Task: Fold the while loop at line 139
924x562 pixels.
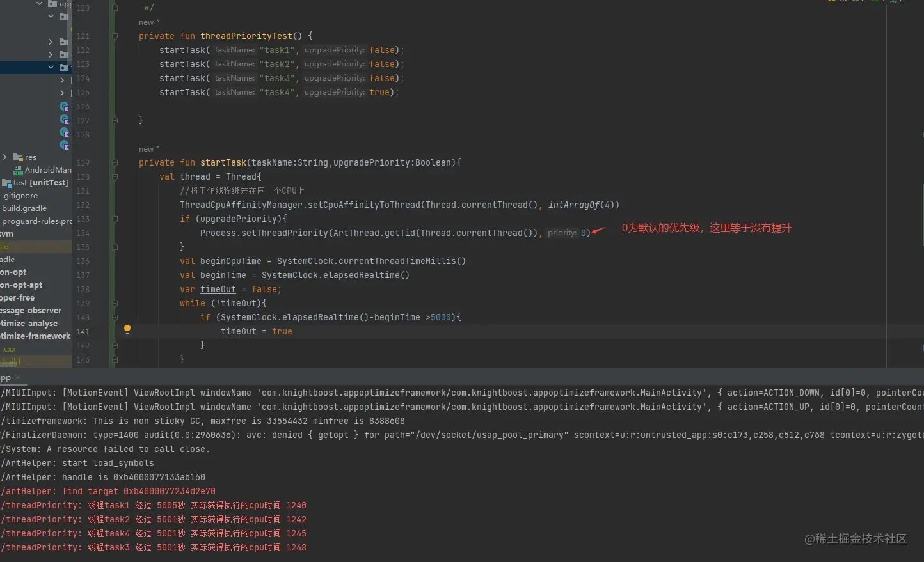Action: (x=115, y=304)
